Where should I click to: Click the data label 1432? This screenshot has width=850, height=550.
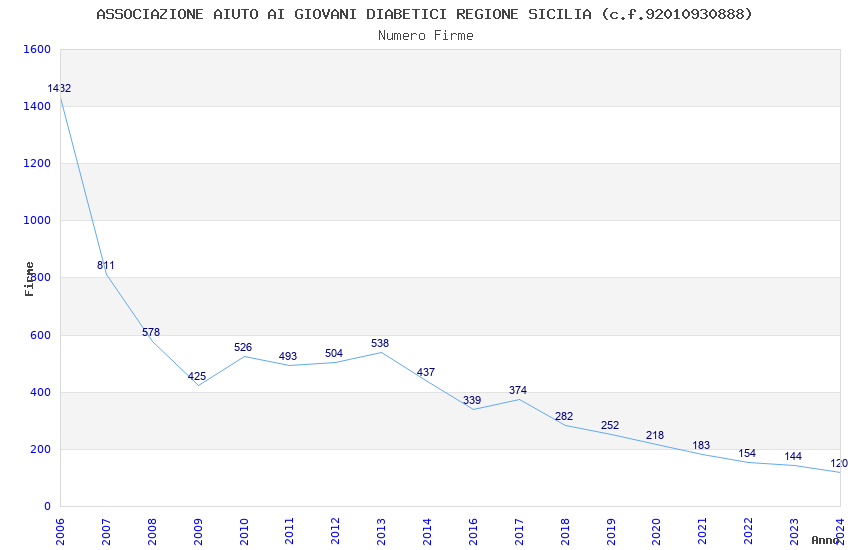coord(59,88)
